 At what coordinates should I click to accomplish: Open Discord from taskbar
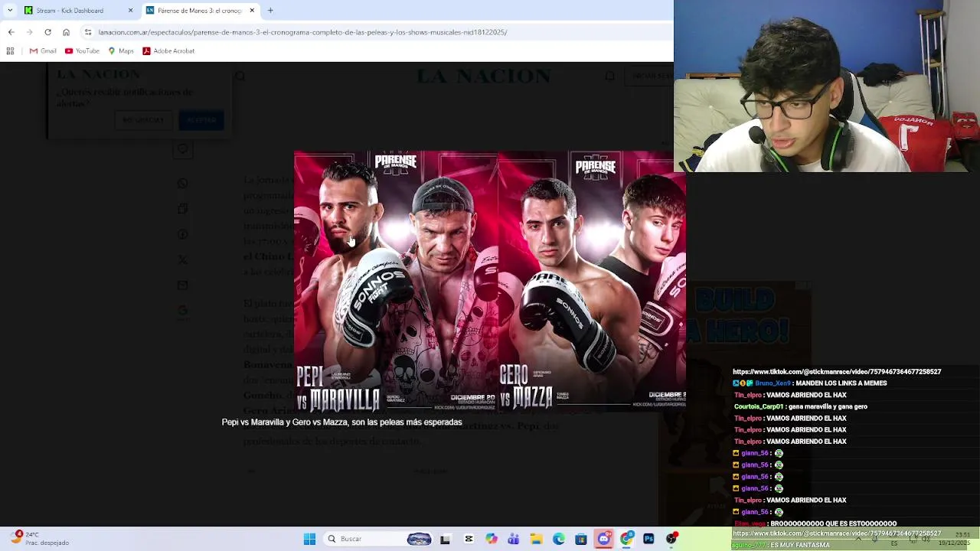[603, 539]
